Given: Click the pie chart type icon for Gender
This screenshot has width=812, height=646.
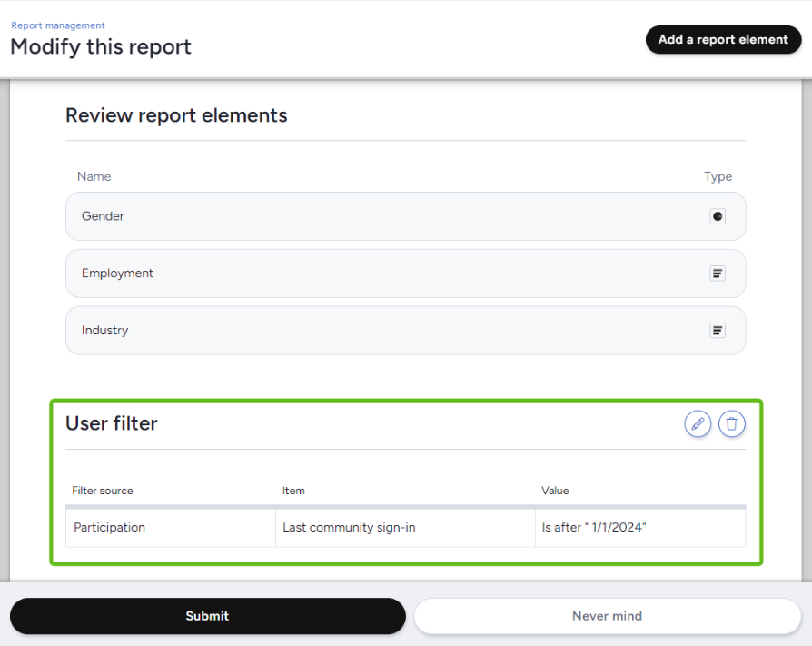Looking at the screenshot, I should pos(718,216).
